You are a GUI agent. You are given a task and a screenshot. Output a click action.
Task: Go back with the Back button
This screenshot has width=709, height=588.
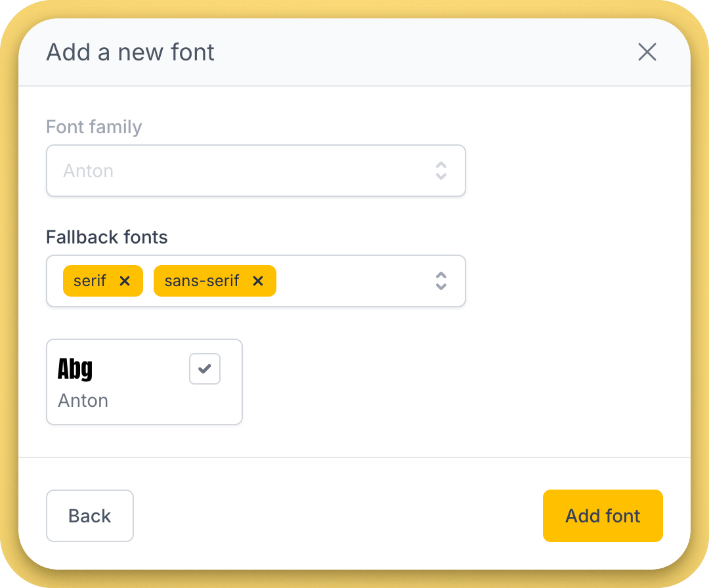90,516
